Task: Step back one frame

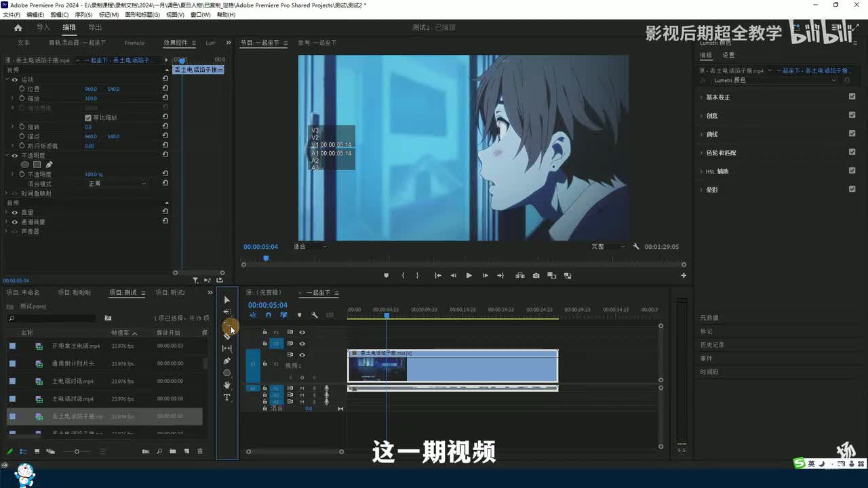Action: point(453,276)
